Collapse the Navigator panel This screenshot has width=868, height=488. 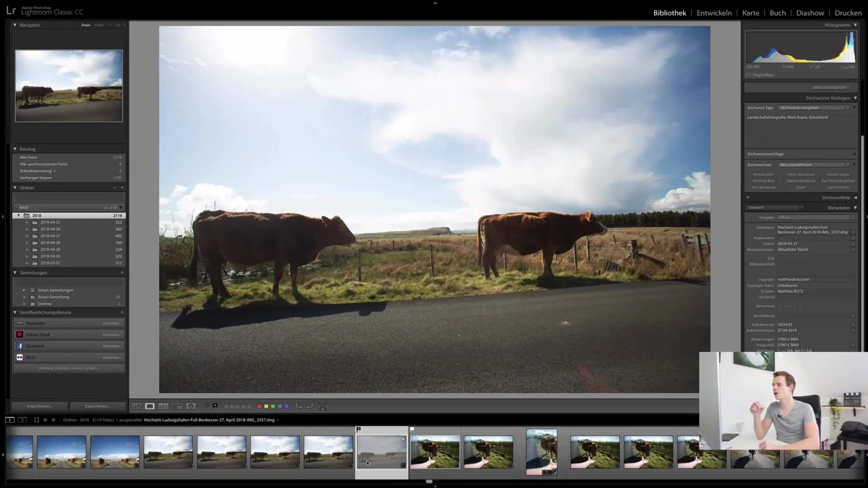pos(15,25)
